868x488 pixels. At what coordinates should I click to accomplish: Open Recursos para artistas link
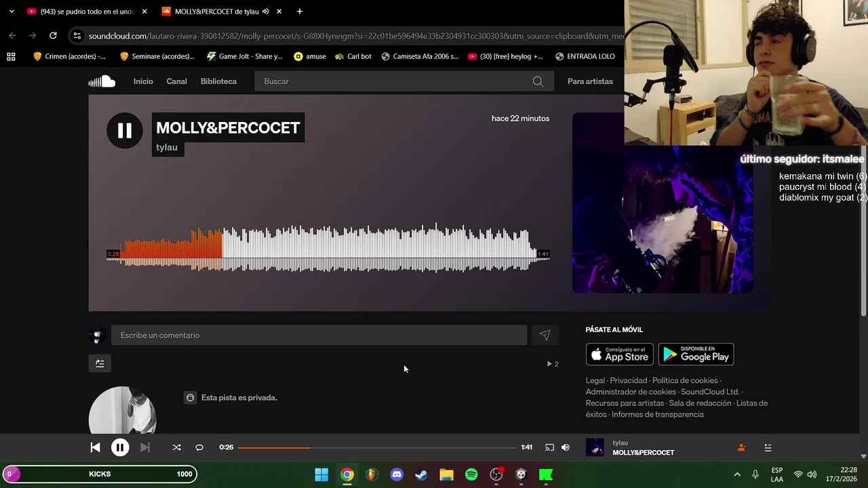625,403
